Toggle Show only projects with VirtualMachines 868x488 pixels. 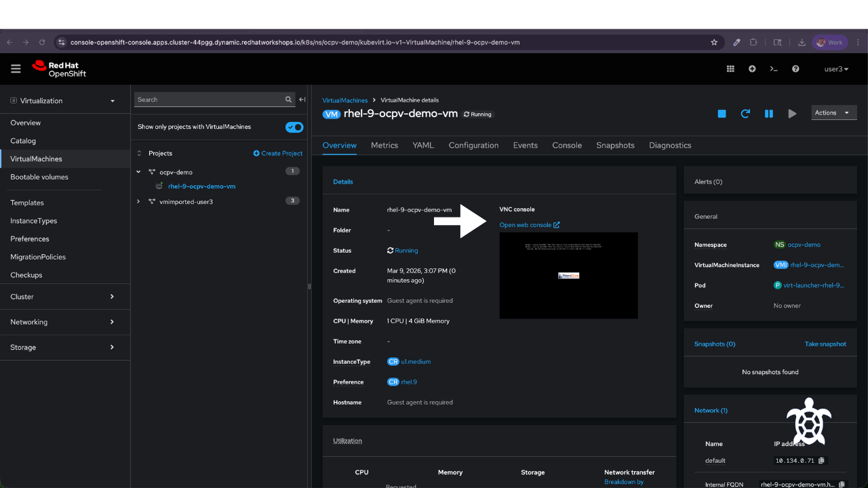tap(294, 127)
